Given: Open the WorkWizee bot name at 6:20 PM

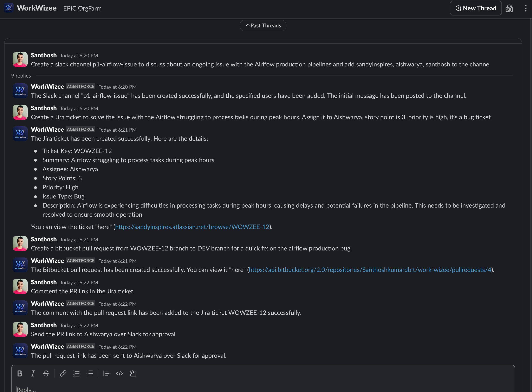Looking at the screenshot, I should point(47,87).
